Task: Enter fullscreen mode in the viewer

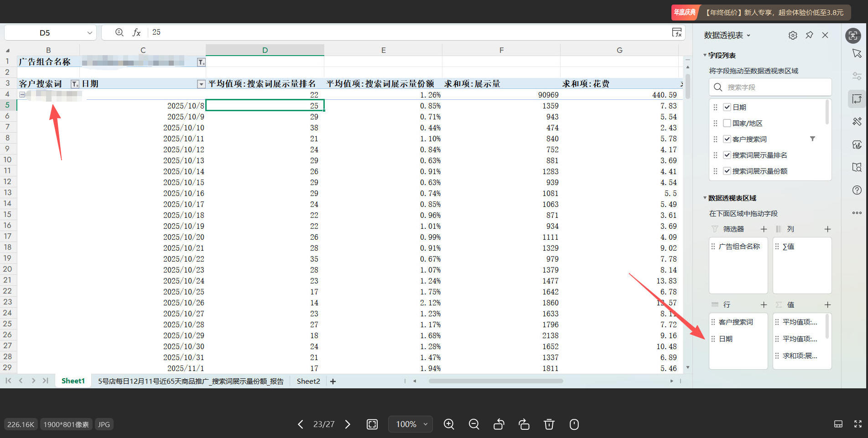Action: [858, 424]
